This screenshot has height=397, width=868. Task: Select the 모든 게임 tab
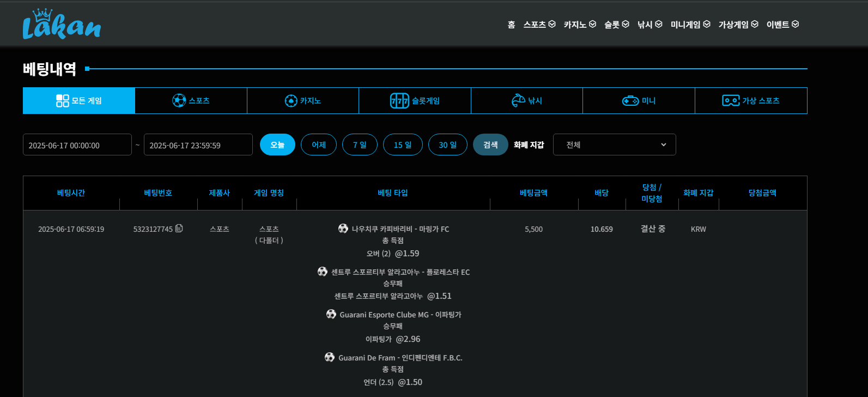click(79, 101)
